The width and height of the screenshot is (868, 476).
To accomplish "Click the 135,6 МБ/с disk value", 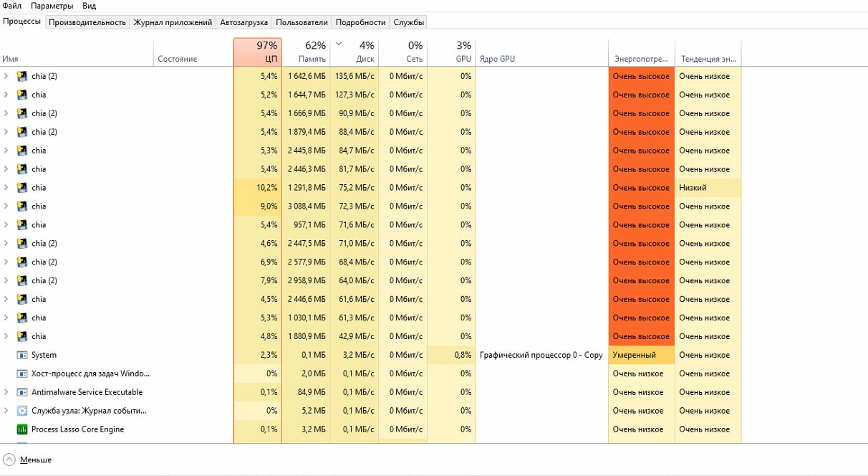I will click(x=355, y=76).
